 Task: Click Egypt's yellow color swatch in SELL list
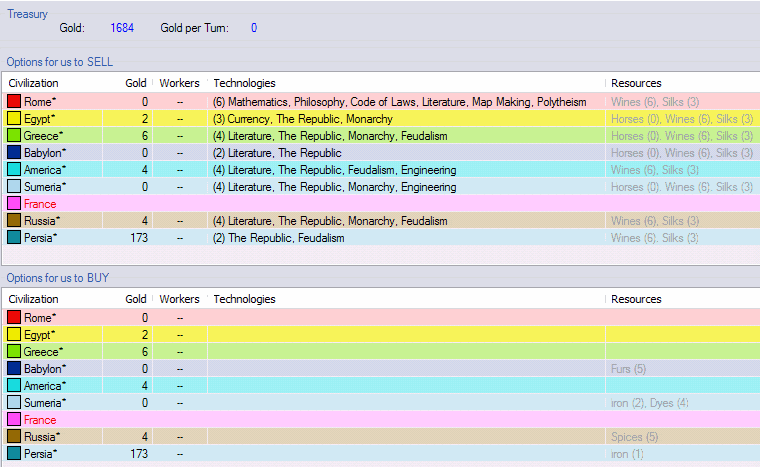tap(14, 118)
